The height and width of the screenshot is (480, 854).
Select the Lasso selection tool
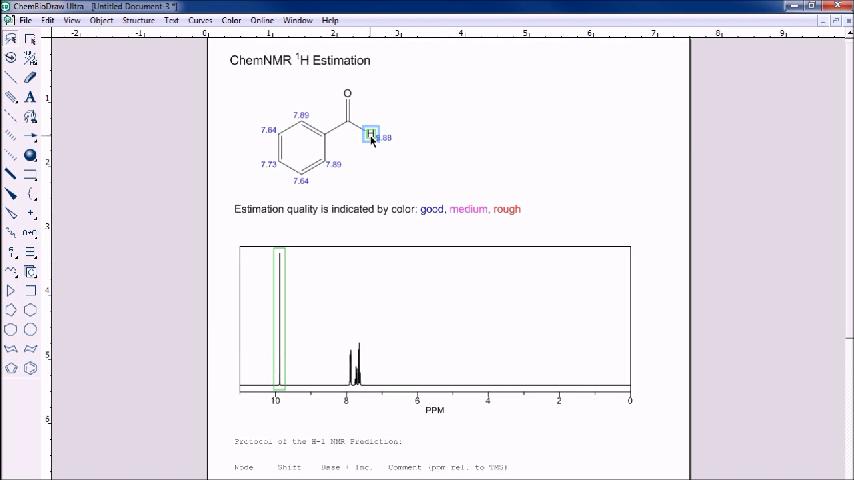[x=11, y=39]
